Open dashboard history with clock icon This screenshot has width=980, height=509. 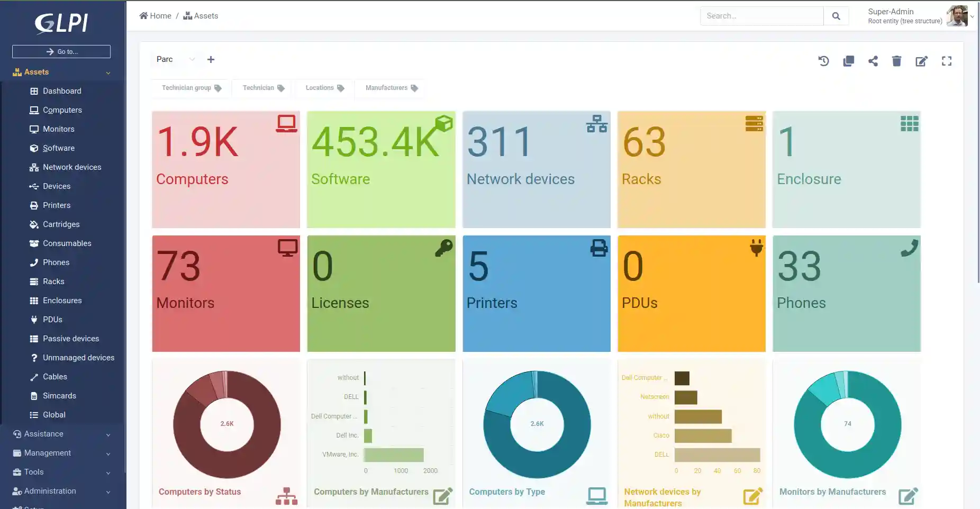coord(824,61)
